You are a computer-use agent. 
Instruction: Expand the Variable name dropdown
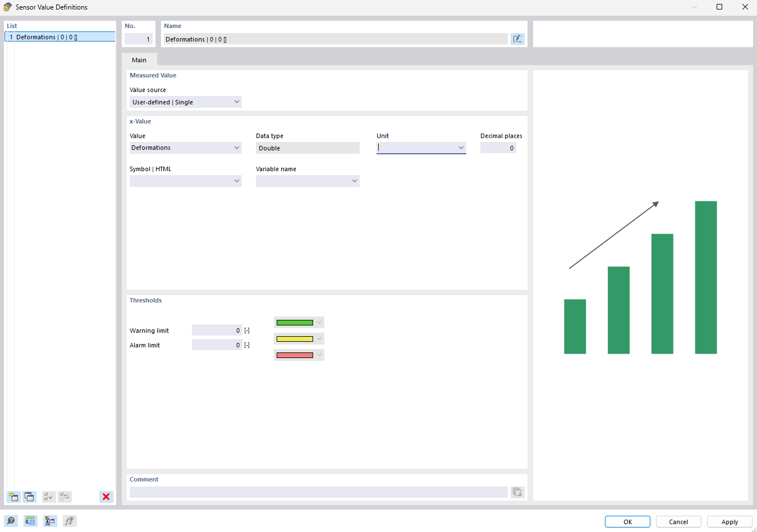click(308, 181)
